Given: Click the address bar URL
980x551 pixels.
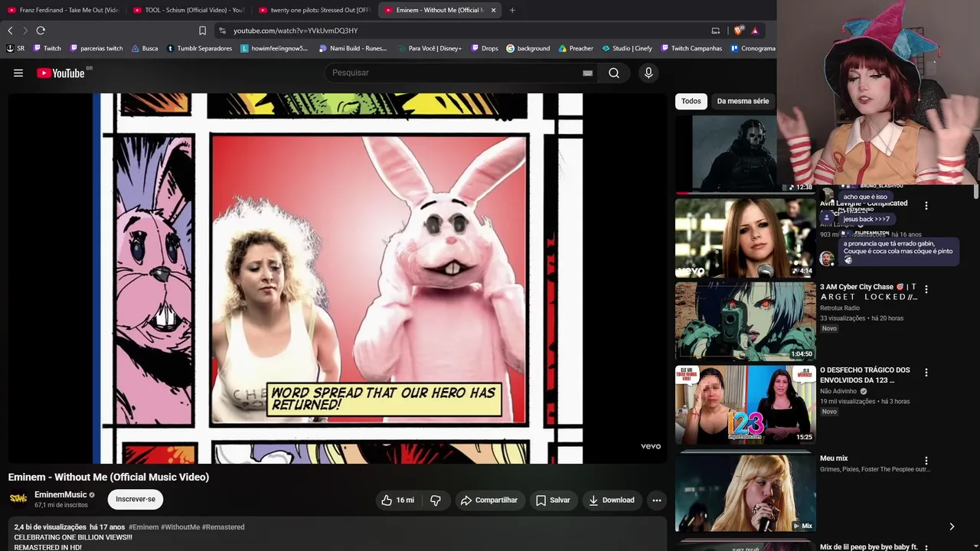Looking at the screenshot, I should [296, 31].
